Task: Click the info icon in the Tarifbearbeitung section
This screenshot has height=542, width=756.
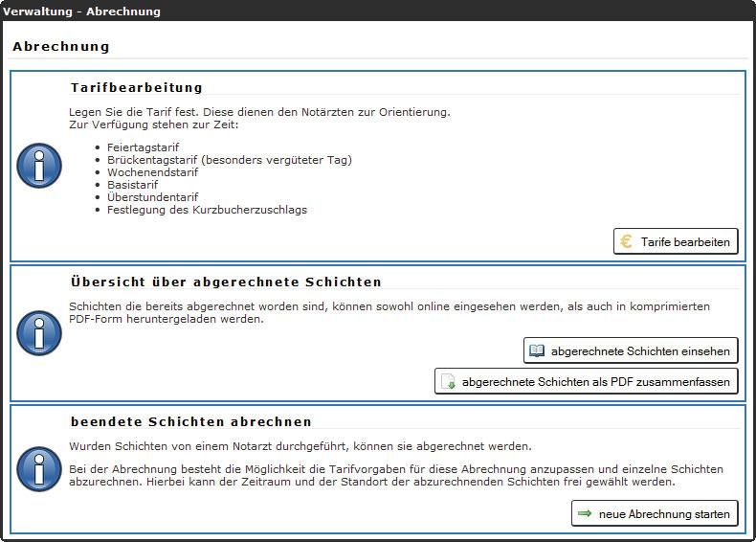Action: point(39,166)
